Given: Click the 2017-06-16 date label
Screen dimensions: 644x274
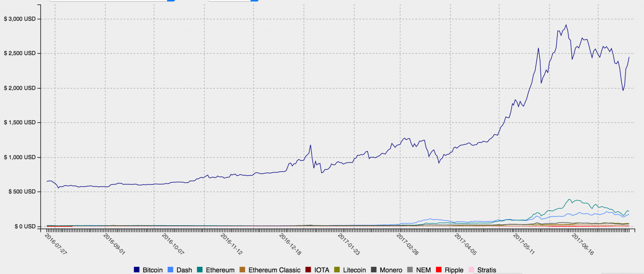Looking at the screenshot, I should point(583,244).
